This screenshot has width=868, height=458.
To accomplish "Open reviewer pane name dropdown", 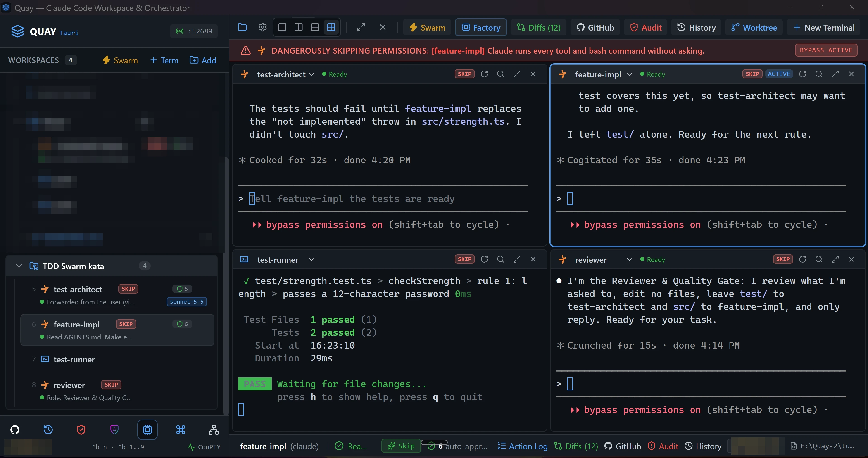I will point(629,259).
